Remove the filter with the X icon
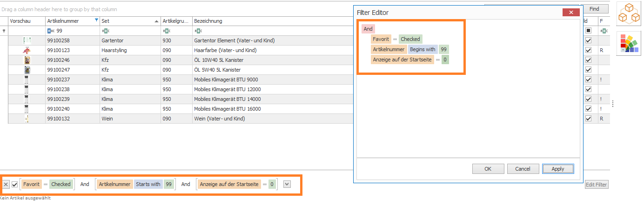 click(6, 185)
